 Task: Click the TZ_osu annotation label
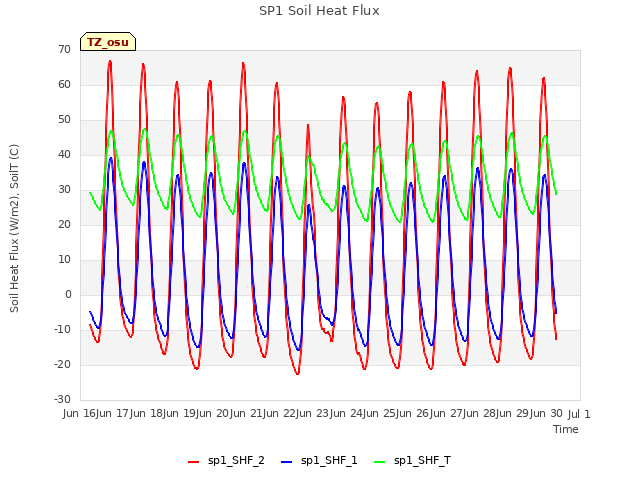point(108,42)
